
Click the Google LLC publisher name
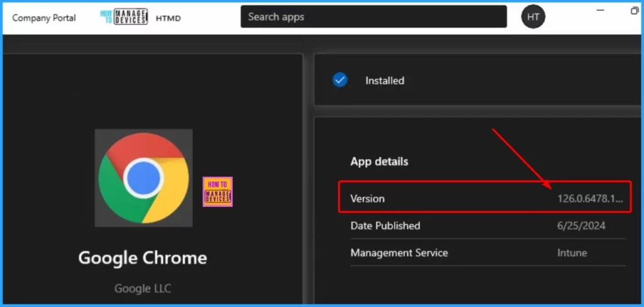click(x=143, y=289)
